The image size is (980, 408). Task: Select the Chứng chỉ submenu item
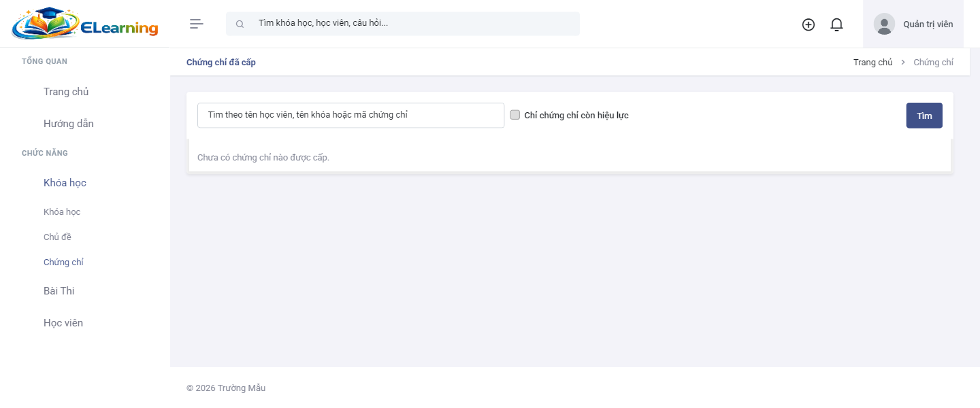(63, 262)
